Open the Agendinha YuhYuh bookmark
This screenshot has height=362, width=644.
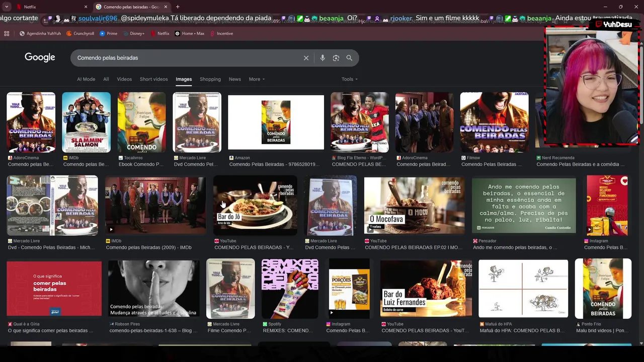[40, 34]
